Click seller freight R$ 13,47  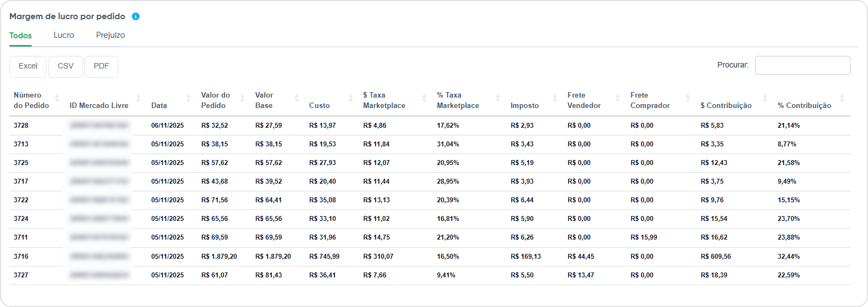pos(581,275)
